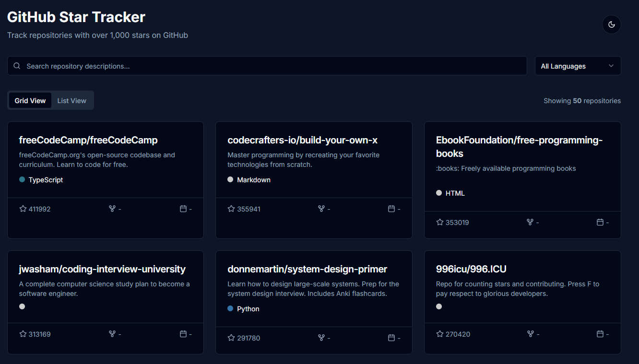The image size is (639, 364).
Task: Click the HTML language label
Action: point(455,193)
